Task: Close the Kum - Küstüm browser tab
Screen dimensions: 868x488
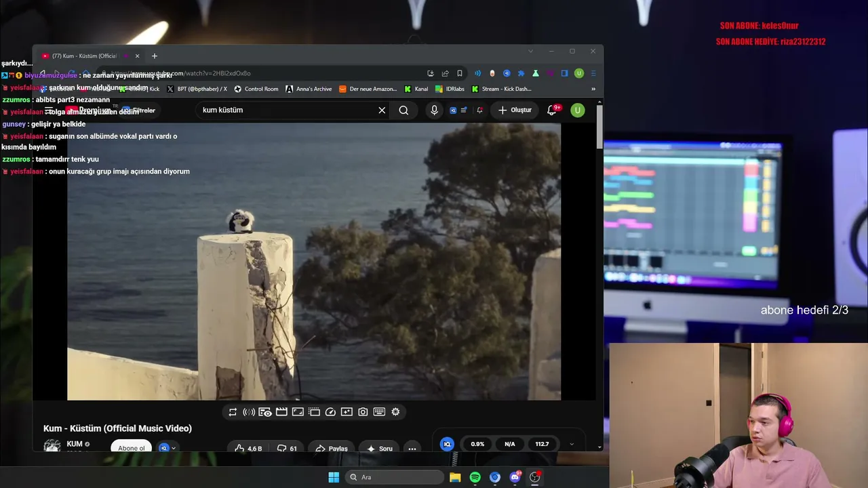Action: [138, 56]
